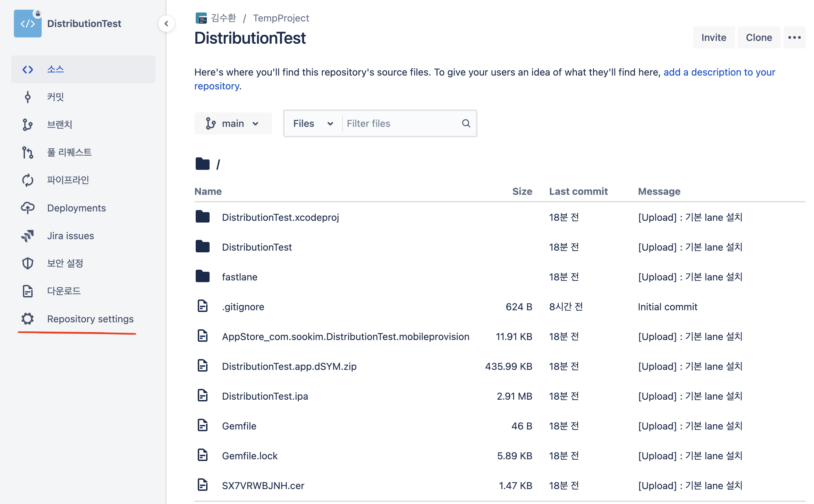
Task: Click the Jira issues icon
Action: coord(28,236)
